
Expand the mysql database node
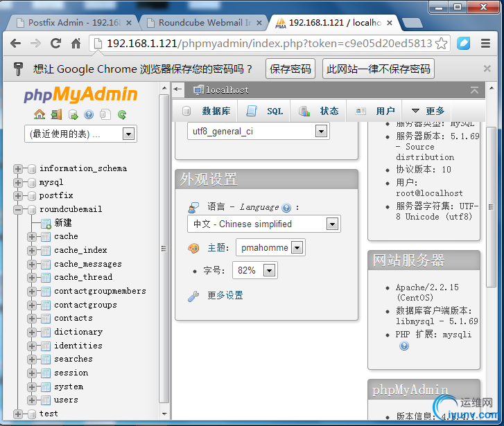coord(18,182)
